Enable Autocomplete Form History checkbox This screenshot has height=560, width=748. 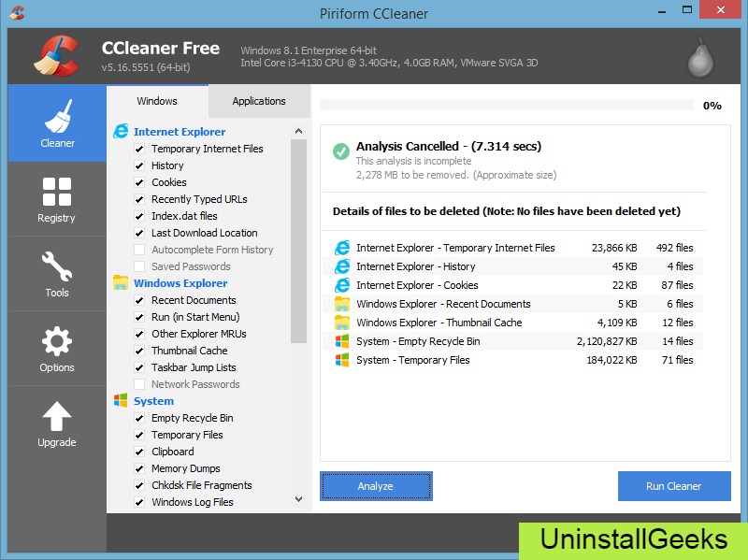[x=139, y=250]
